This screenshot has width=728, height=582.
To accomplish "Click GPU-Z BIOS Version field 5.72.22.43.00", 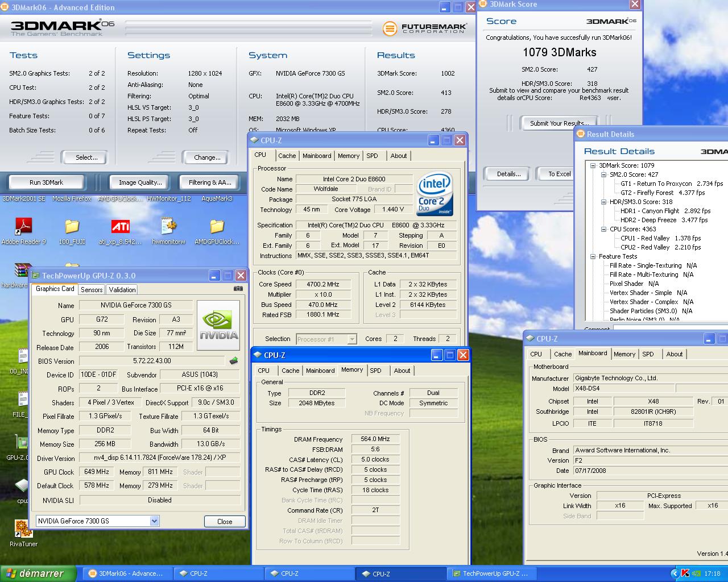I will 152,361.
